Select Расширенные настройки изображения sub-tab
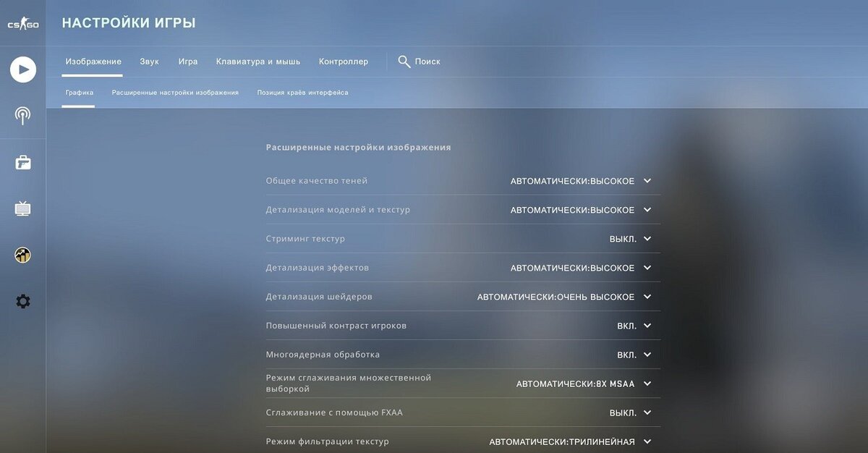 click(175, 93)
